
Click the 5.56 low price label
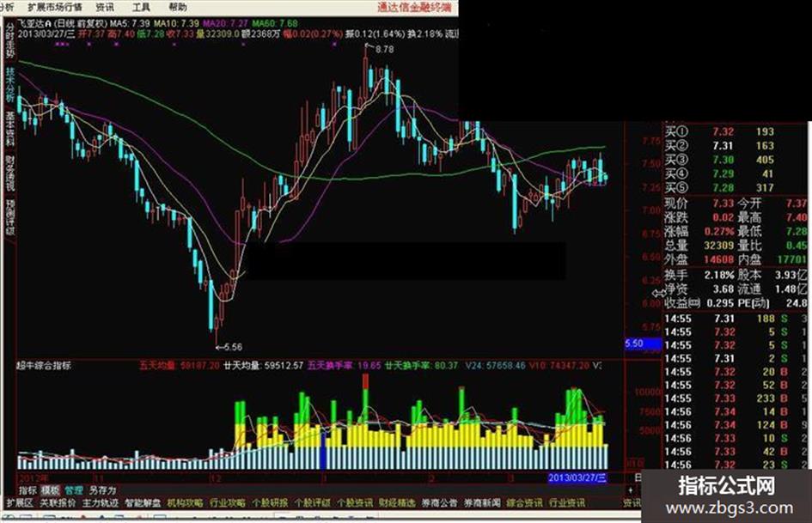click(233, 347)
